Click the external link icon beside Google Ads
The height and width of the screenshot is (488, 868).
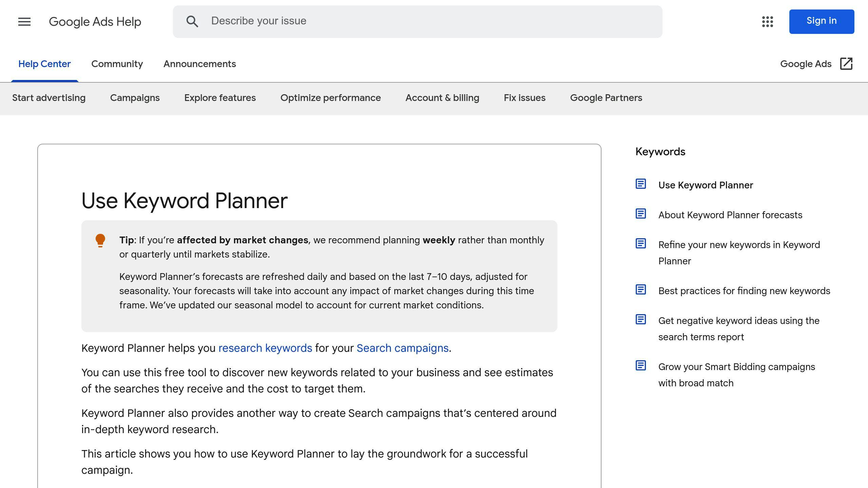point(846,64)
